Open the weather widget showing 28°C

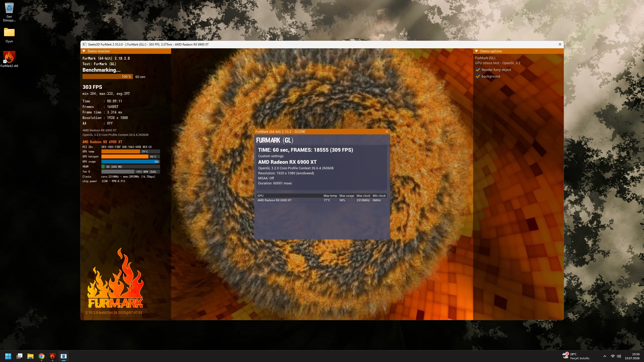click(576, 356)
